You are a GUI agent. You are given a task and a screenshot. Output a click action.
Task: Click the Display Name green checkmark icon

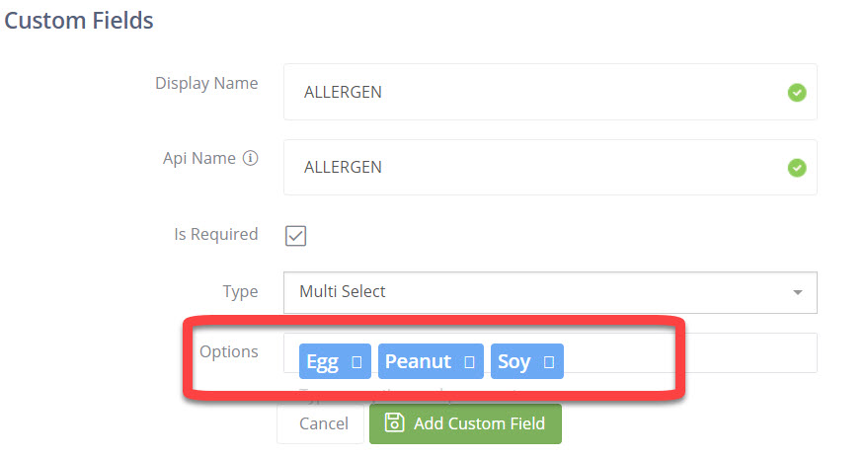(x=796, y=93)
